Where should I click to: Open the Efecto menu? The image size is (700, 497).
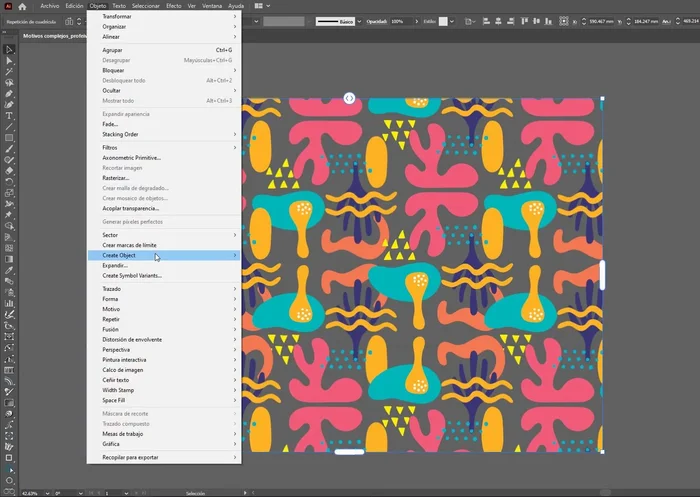click(174, 6)
